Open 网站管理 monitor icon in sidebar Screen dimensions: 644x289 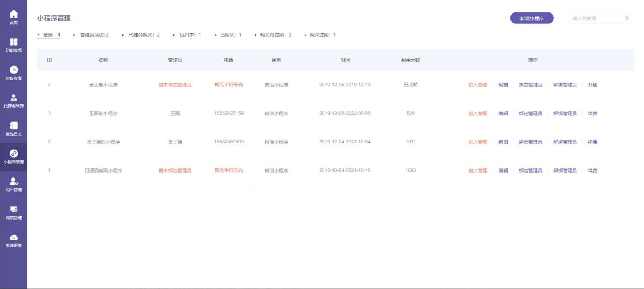pos(14,210)
